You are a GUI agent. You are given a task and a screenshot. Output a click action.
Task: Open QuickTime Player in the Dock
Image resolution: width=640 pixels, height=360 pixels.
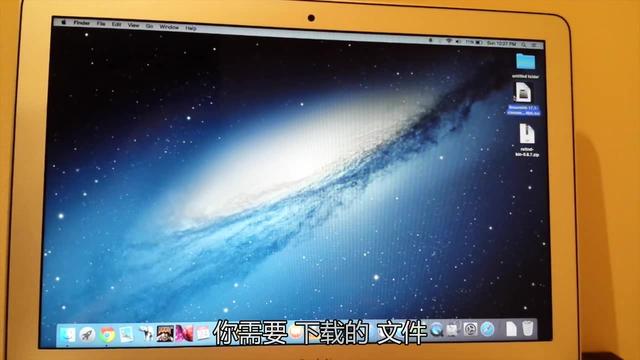click(436, 329)
